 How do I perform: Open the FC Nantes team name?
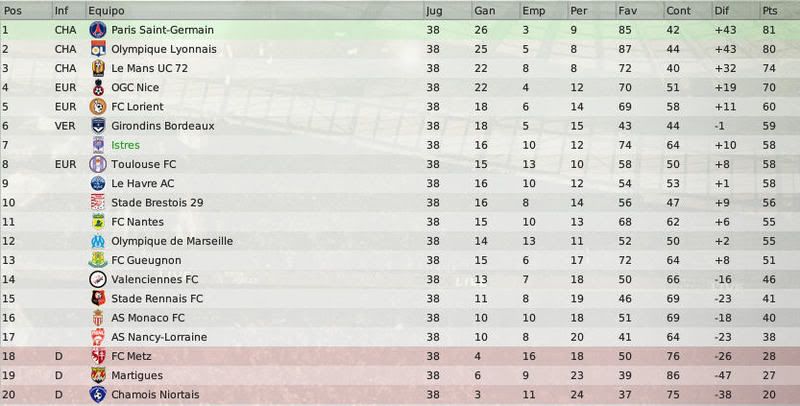coord(137,222)
